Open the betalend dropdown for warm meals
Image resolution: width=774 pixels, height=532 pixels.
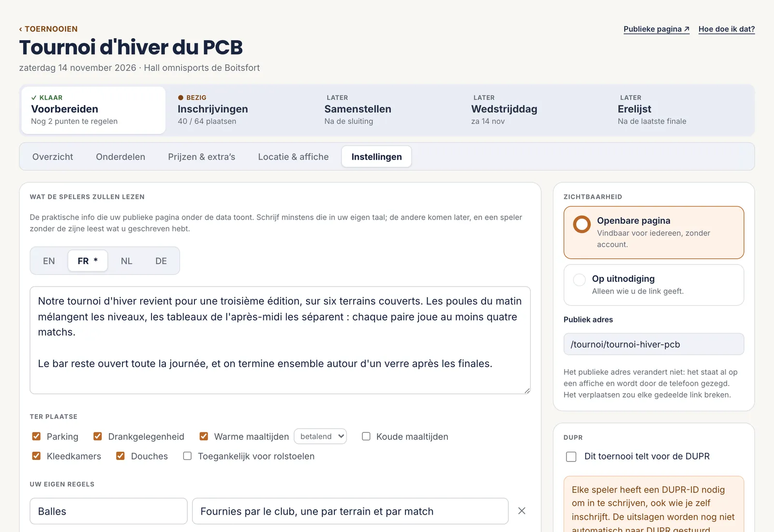tap(320, 436)
